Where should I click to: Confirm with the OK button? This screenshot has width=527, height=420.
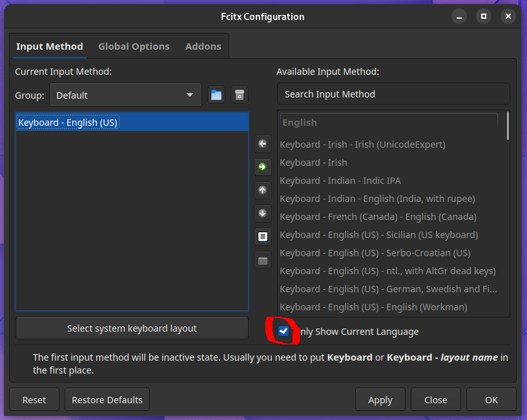[x=491, y=400]
